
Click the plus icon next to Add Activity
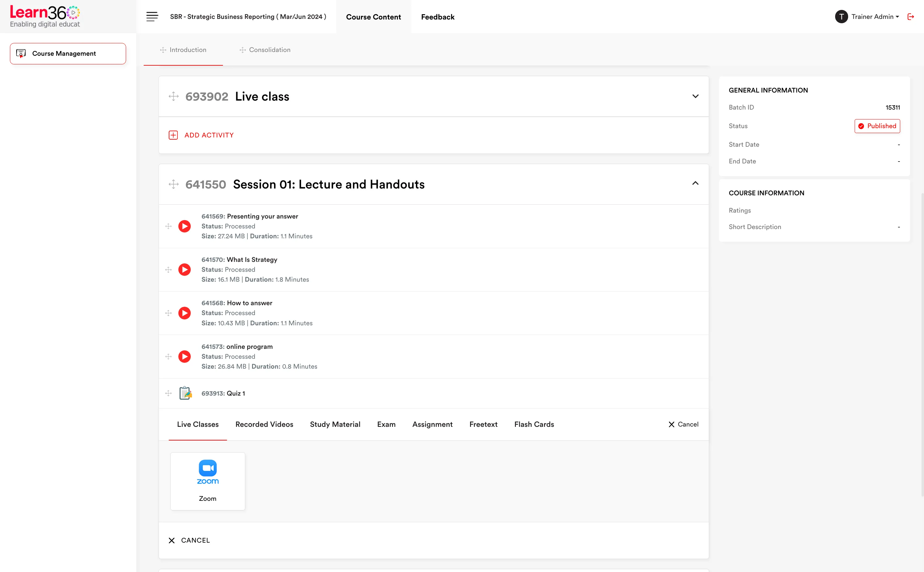click(x=173, y=135)
